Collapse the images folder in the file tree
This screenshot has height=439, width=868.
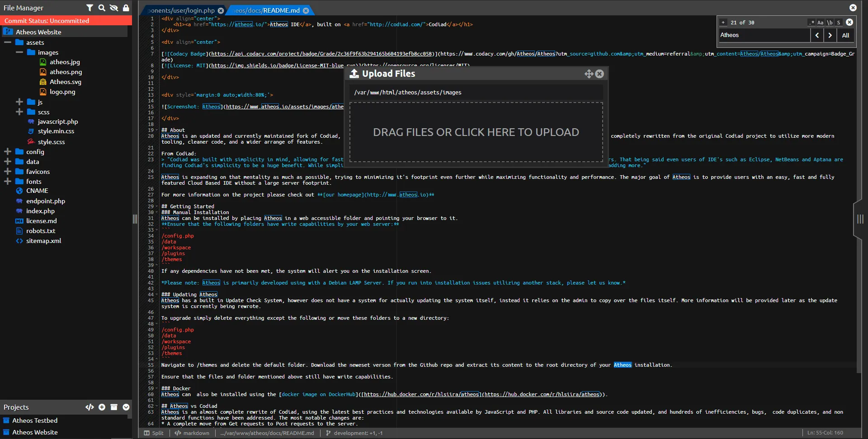tap(19, 52)
